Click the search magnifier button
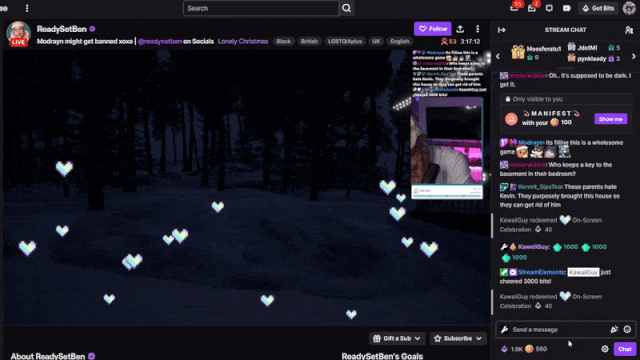Image resolution: width=640 pixels, height=360 pixels. point(347,8)
